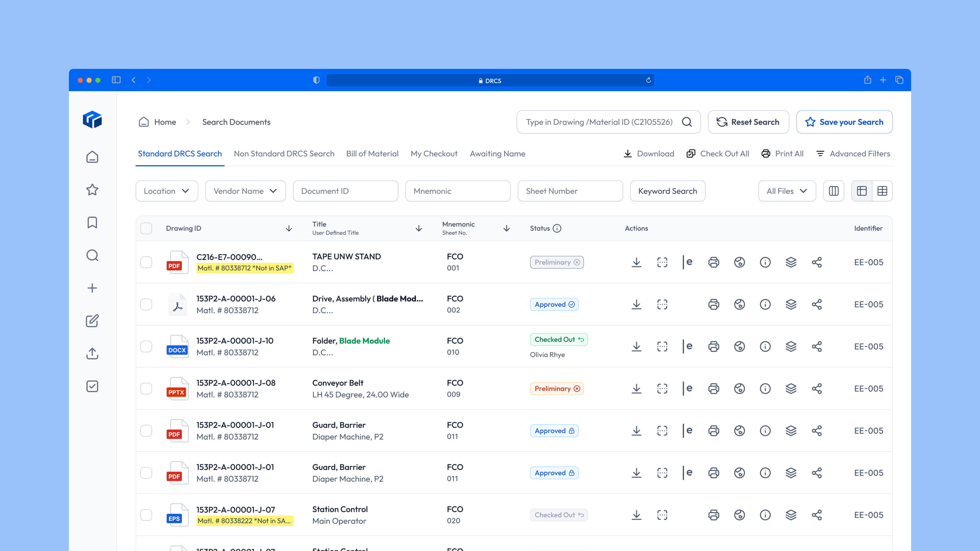Switch to the Bill of Material tab
Image resolution: width=980 pixels, height=551 pixels.
point(372,154)
